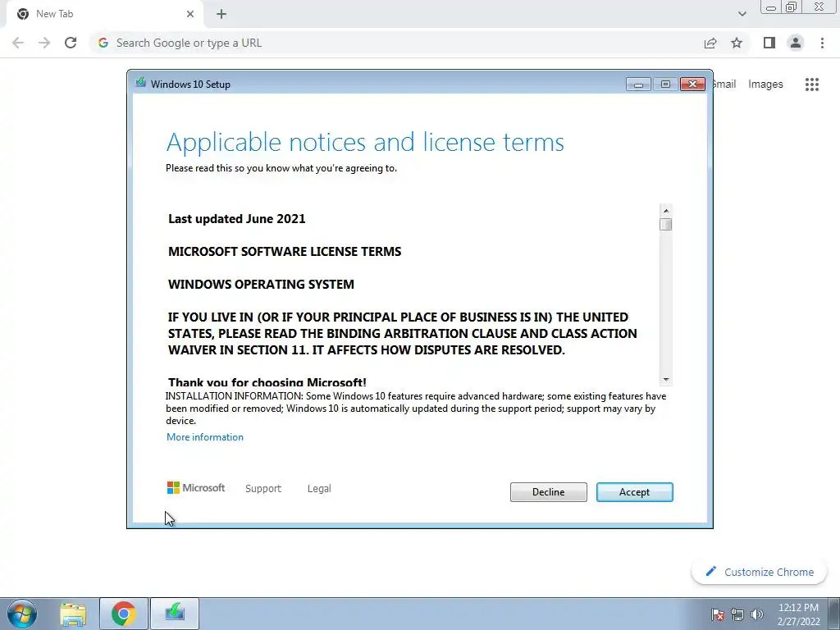Click the license text scrollbar down arrow
840x630 pixels.
(666, 379)
